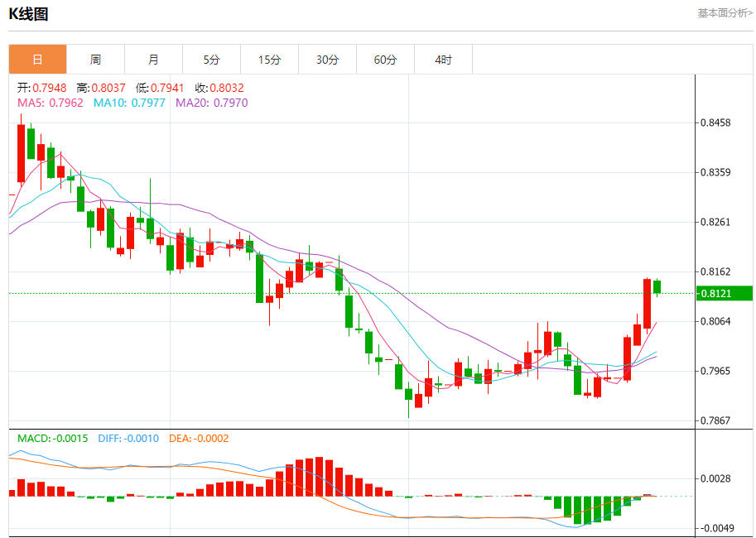
Task: Click the 0.7867 price axis label
Action: [715, 420]
